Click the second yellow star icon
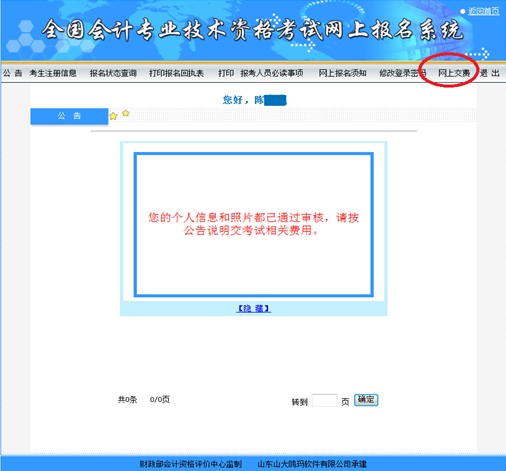Viewport: 506px width, 471px height. coord(126,113)
